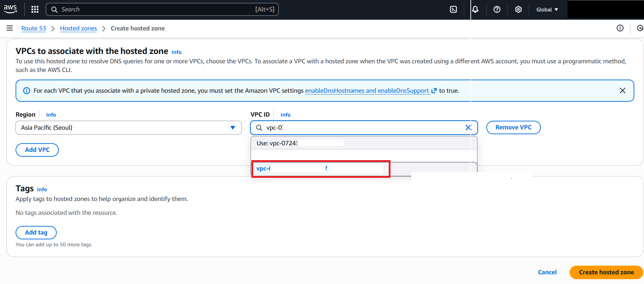The image size is (644, 284).
Task: Dismiss the private hosted zone info banner
Action: 622,91
